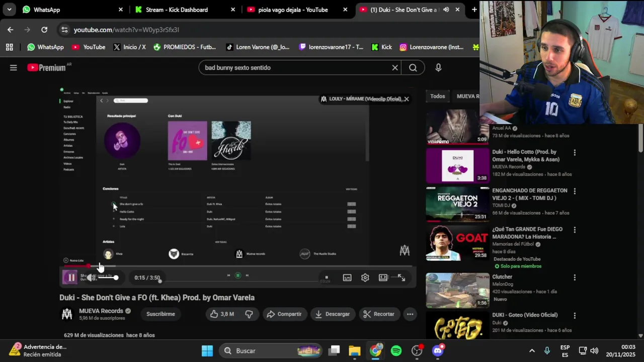644x362 pixels.
Task: Toggle the autoplay switch in player
Action: 326,278
